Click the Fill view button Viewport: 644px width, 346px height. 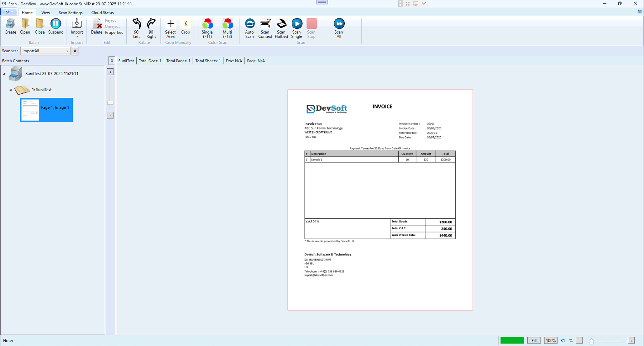point(534,340)
